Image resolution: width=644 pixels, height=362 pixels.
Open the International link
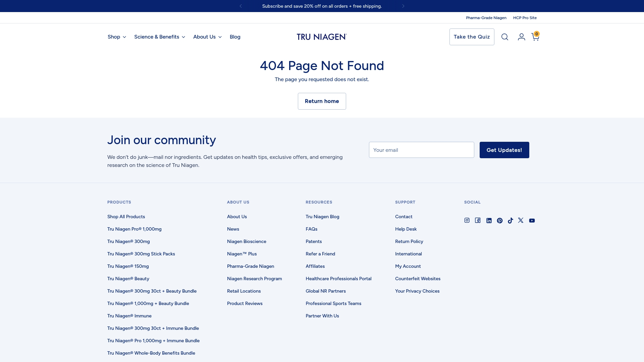[409, 254]
